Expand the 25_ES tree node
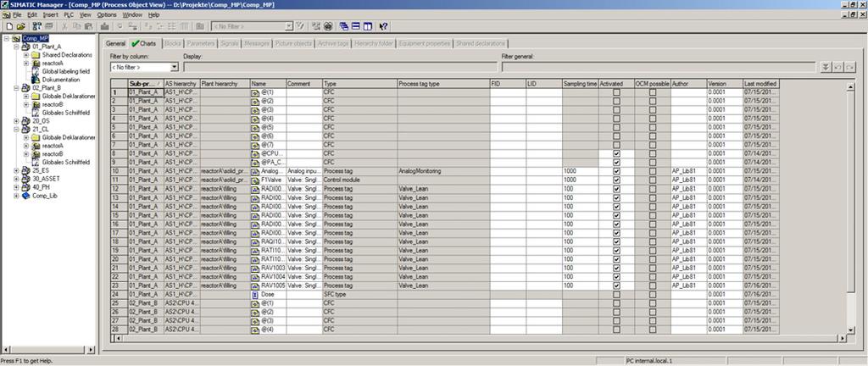 tap(16, 171)
